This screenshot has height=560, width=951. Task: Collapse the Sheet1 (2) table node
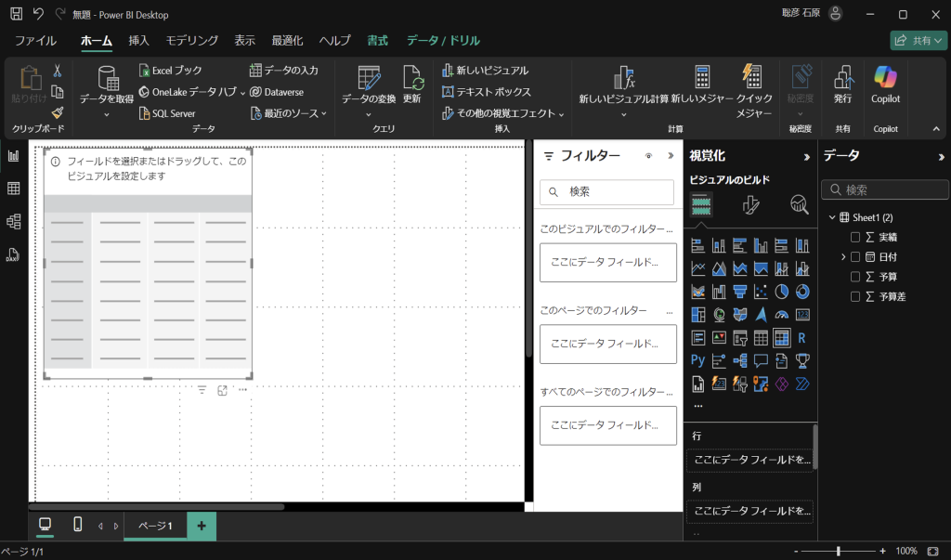pos(831,217)
